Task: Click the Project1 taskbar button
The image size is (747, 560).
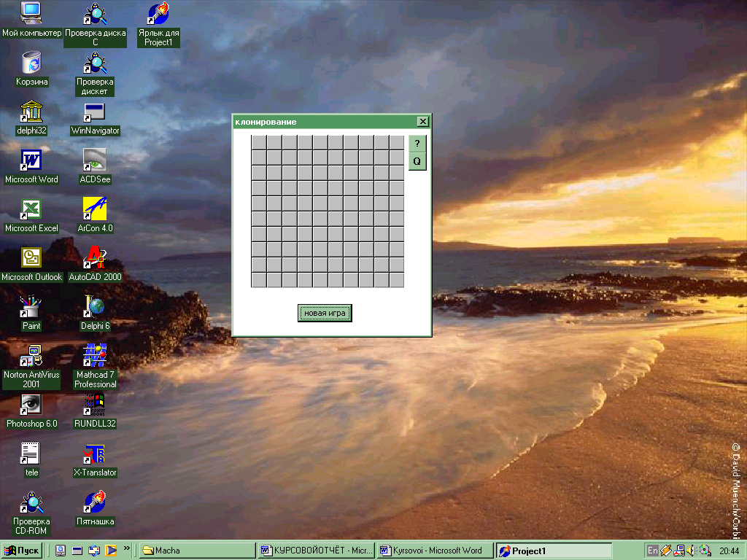Action: (x=554, y=551)
